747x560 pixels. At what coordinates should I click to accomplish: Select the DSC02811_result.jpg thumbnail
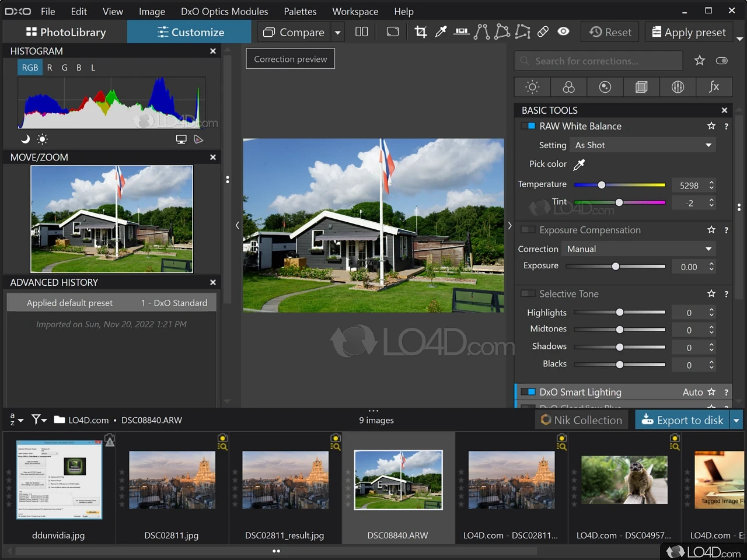click(x=285, y=480)
